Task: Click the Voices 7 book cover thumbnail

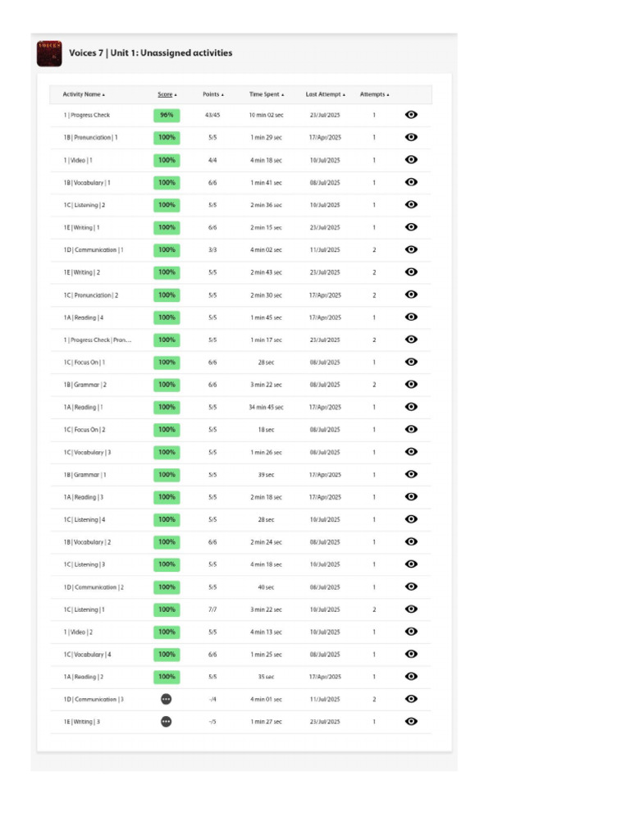Action: click(x=49, y=53)
